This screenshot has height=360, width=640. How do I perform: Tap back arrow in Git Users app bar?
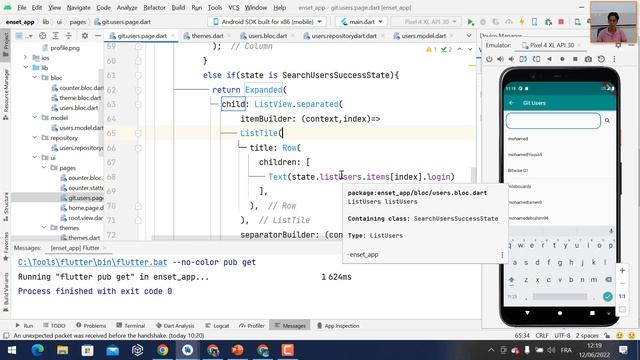click(x=512, y=103)
